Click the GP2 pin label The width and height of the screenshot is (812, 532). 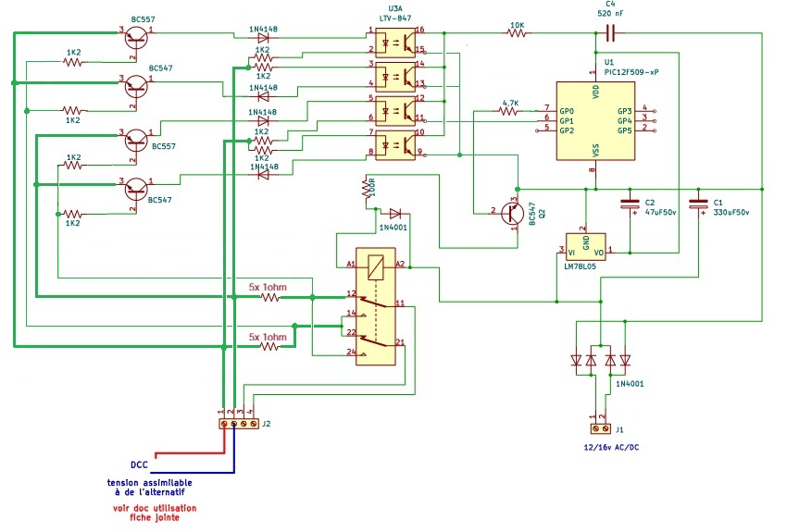coord(567,131)
